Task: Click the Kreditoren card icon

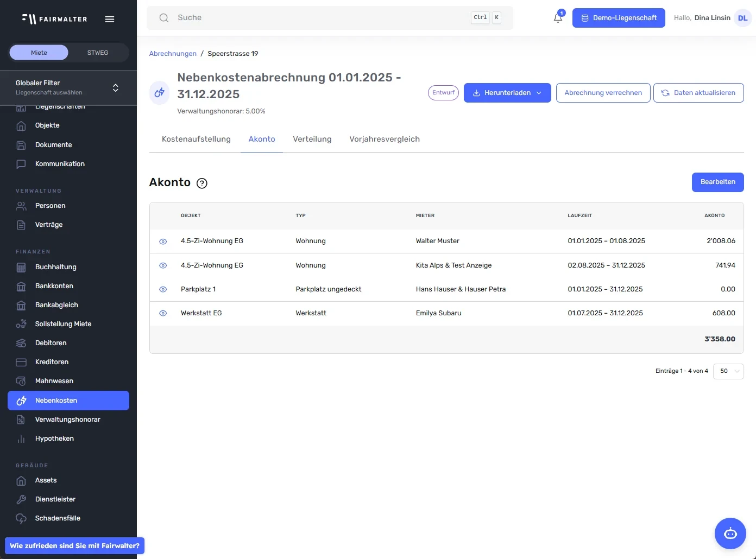Action: click(21, 362)
